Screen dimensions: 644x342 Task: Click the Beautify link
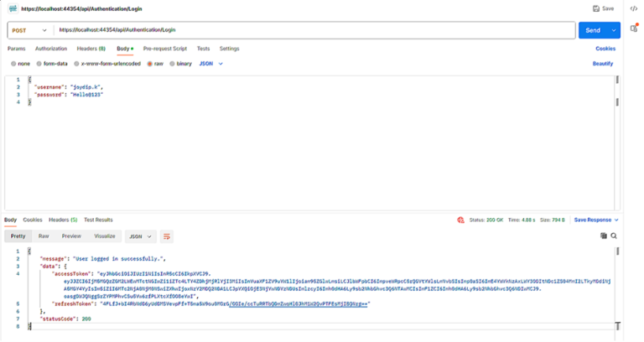[603, 64]
